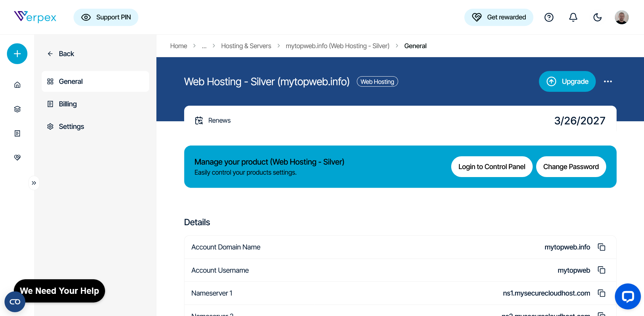Screen dimensions: 644x316
Task: Open the accessibility glasses widget
Action: [x=15, y=302]
